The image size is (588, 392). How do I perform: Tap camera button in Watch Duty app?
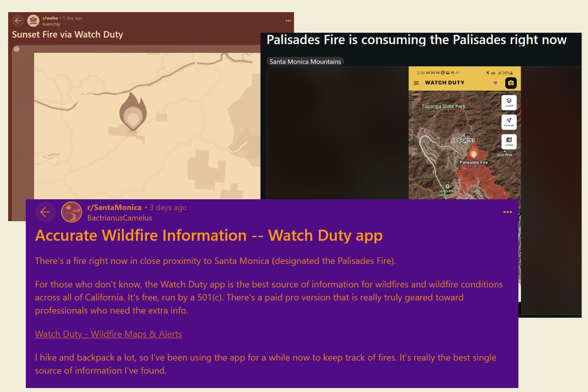(x=510, y=83)
